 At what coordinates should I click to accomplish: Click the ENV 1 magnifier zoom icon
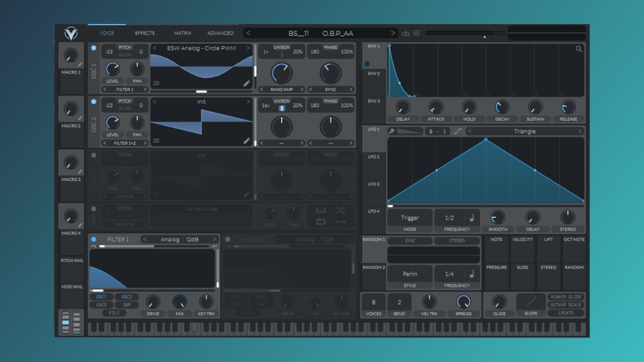[x=579, y=49]
